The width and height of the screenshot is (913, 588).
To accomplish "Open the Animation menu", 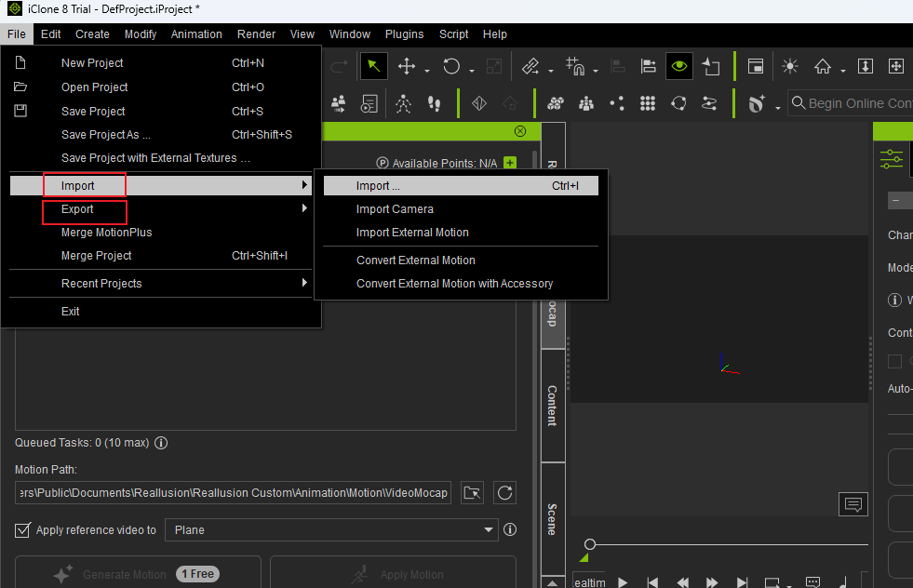I will pyautogui.click(x=196, y=34).
